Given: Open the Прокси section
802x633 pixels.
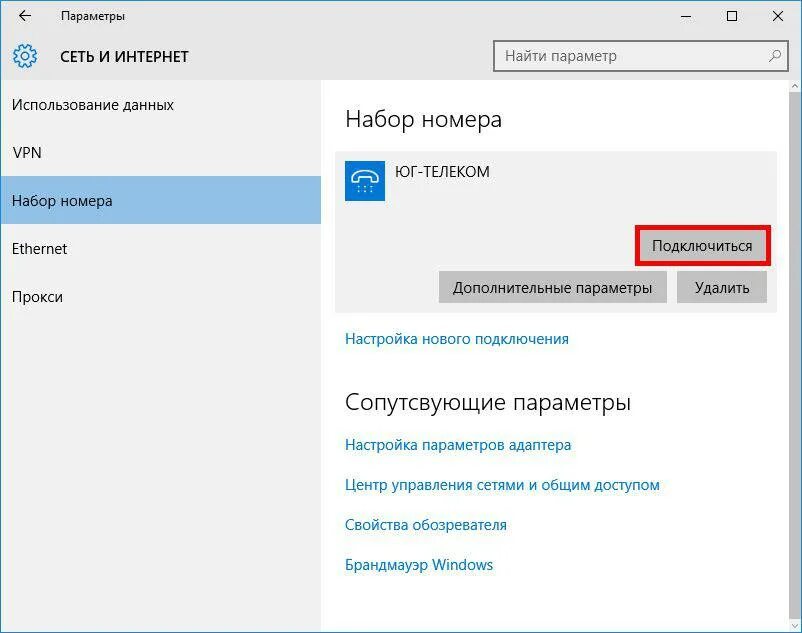Looking at the screenshot, I should [161, 297].
